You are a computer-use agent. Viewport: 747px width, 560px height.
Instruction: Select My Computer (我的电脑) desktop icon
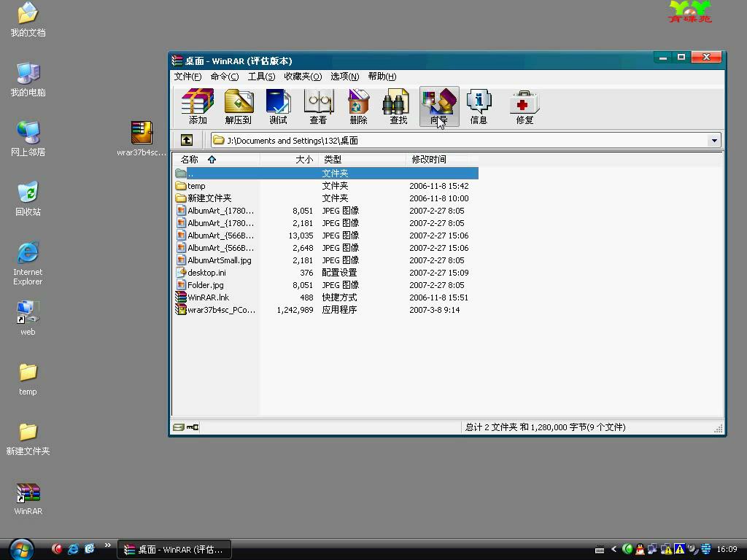28,79
